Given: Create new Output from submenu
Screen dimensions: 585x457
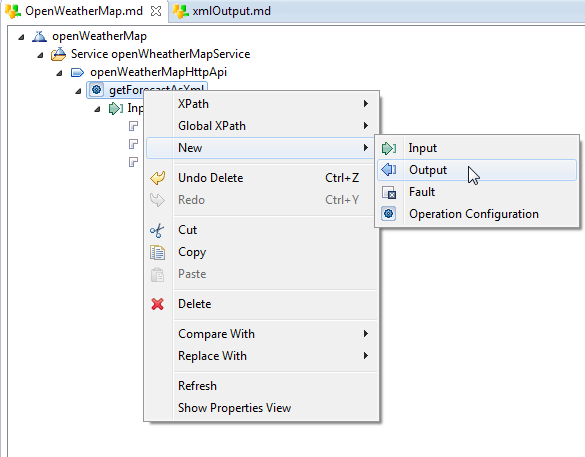Looking at the screenshot, I should [x=477, y=170].
